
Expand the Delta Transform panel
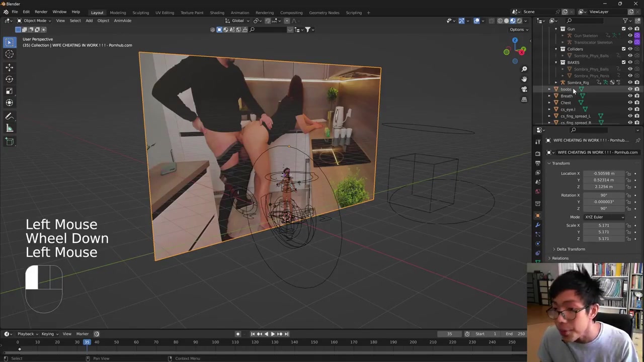click(571, 249)
